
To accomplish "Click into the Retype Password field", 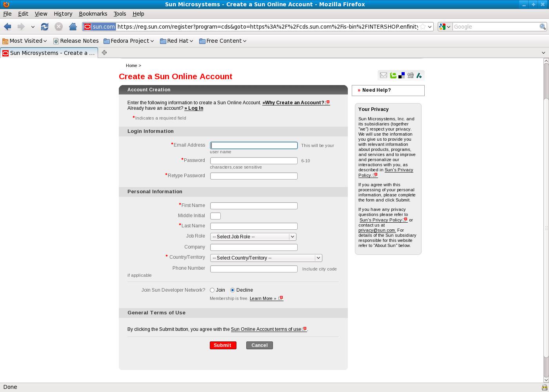I will pyautogui.click(x=254, y=176).
